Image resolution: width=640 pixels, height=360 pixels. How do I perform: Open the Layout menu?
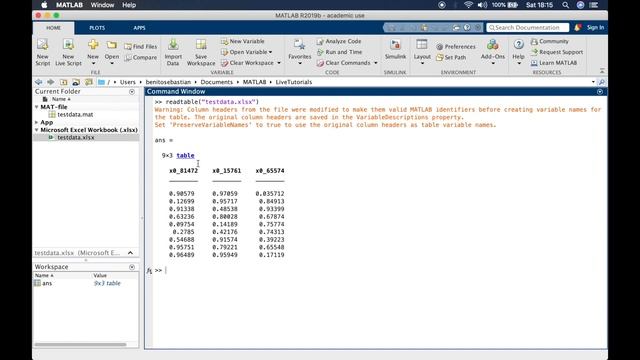(x=422, y=52)
